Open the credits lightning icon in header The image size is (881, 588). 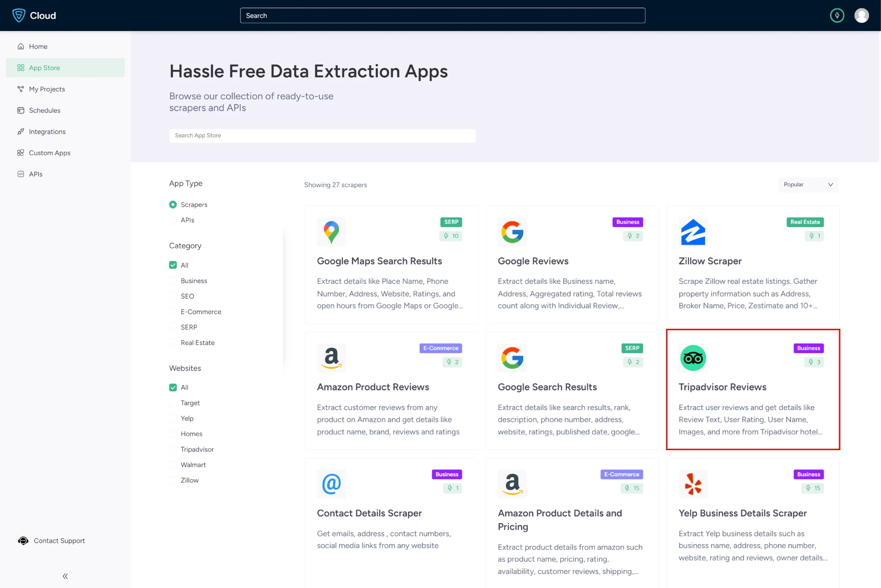837,15
